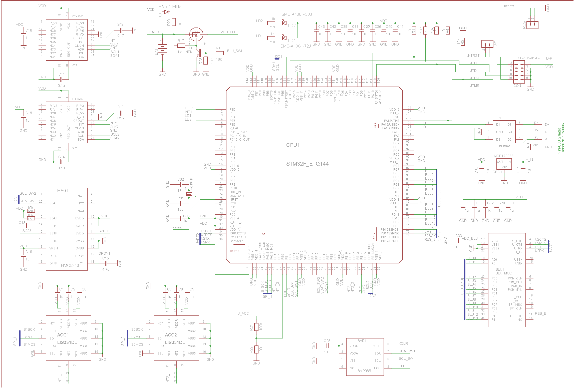The image size is (576, 392).
Task: Select the REG1 MCP170033 regulator block
Action: click(504, 164)
